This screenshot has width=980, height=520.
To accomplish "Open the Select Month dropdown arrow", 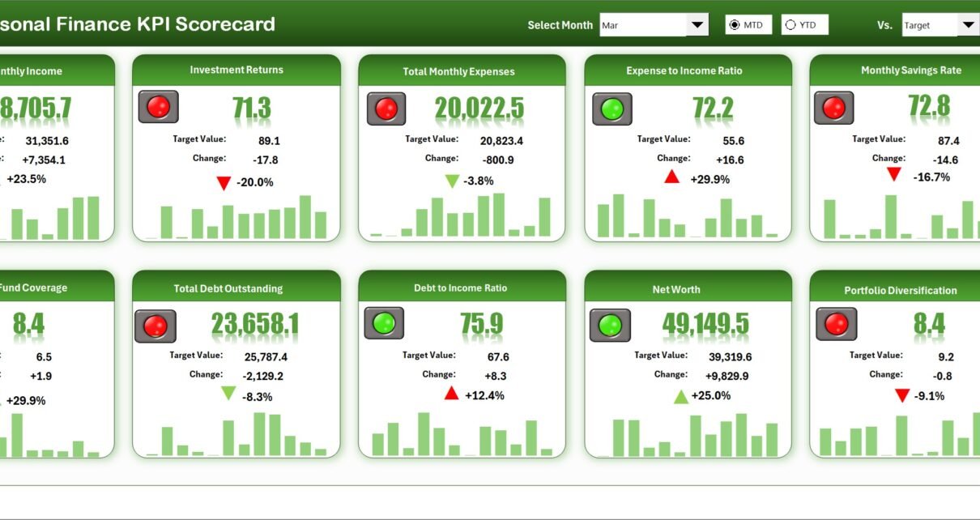I will (x=697, y=25).
